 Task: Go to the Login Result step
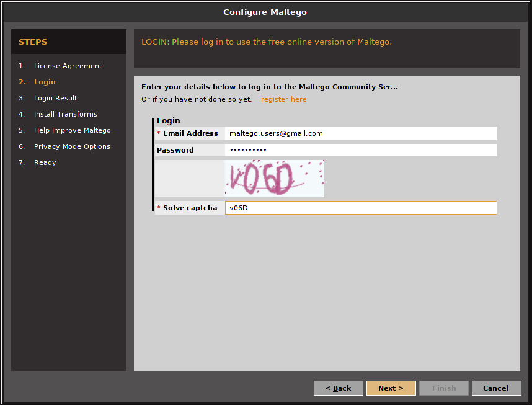point(55,98)
